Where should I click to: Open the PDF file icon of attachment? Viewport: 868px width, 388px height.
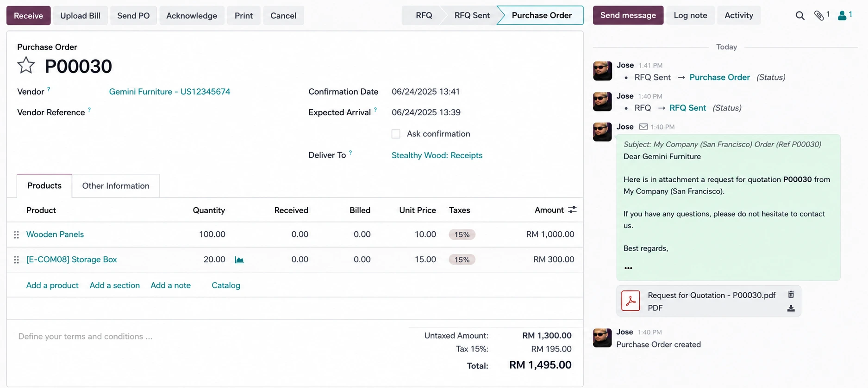pos(631,301)
